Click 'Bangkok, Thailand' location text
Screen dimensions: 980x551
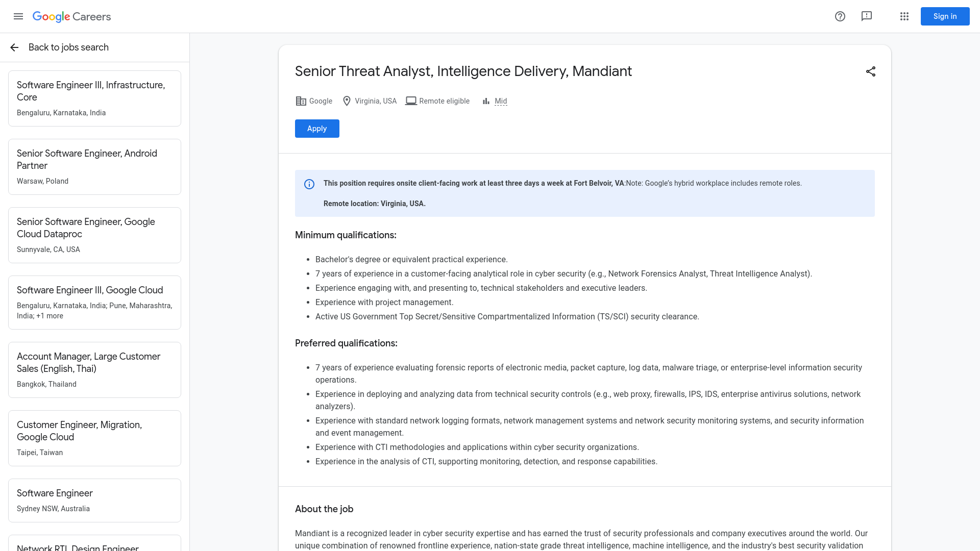pyautogui.click(x=46, y=384)
